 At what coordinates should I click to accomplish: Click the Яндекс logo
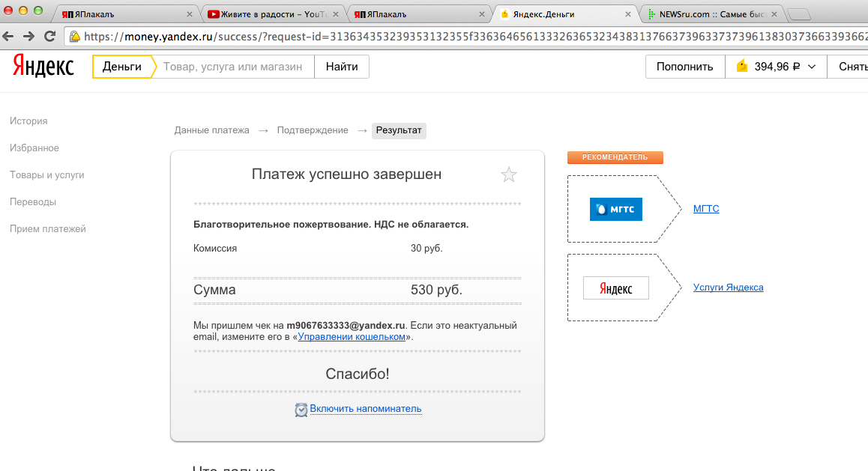click(x=43, y=67)
